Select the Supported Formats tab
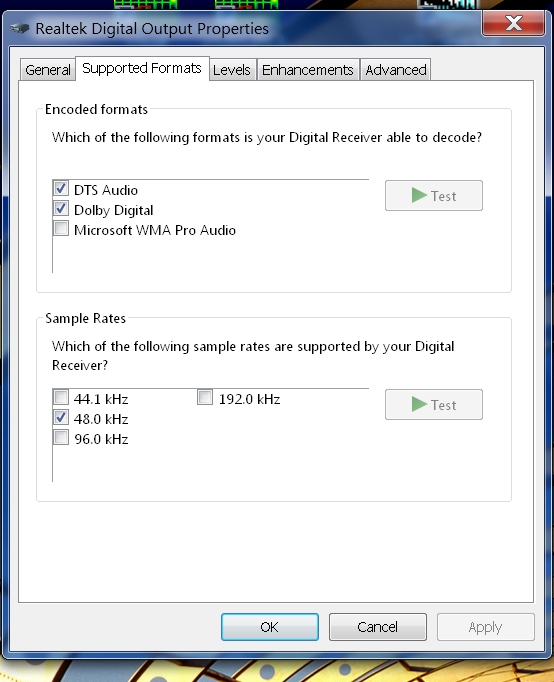Viewport: 554px width, 682px height. click(142, 68)
